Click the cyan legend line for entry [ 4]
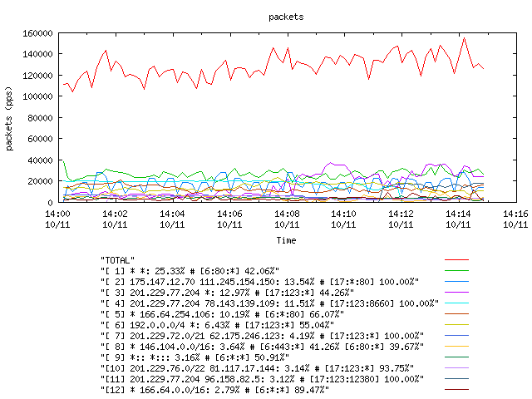532x399 pixels. [456, 303]
